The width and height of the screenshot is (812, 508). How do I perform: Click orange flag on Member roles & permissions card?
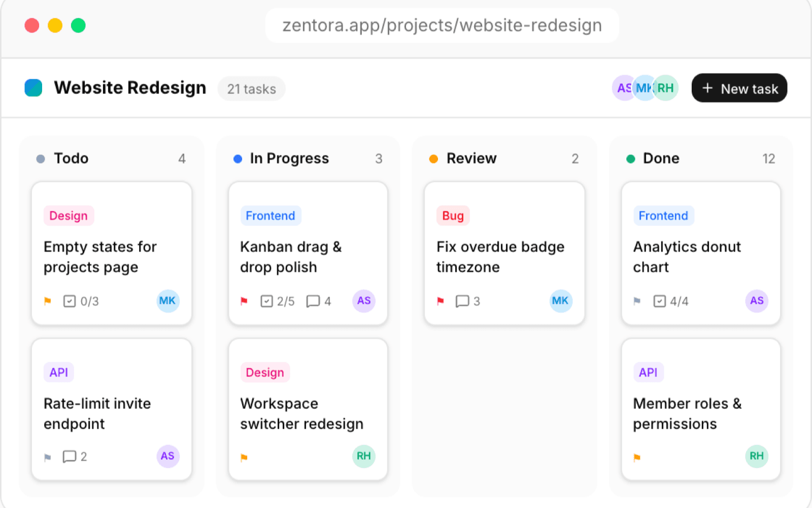(637, 458)
